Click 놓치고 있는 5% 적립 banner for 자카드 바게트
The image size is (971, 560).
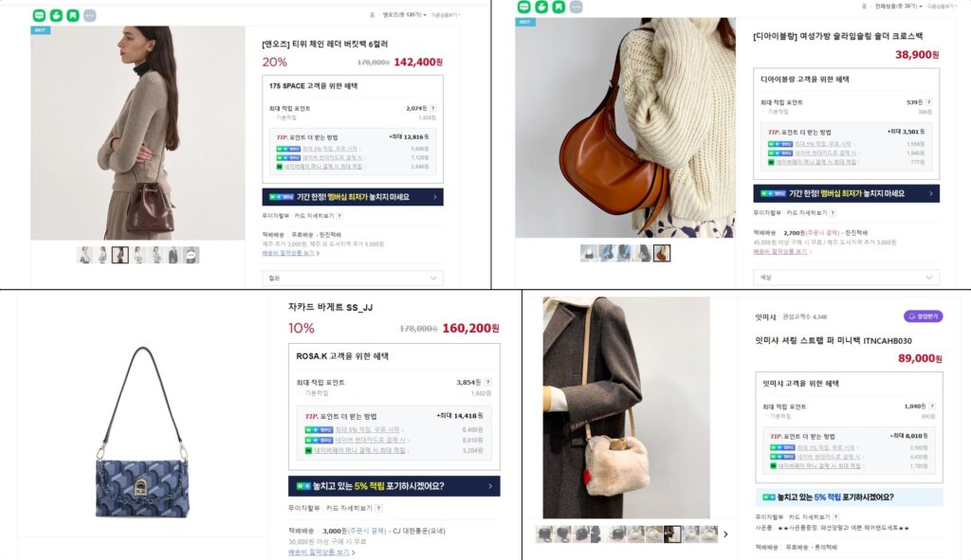(394, 486)
